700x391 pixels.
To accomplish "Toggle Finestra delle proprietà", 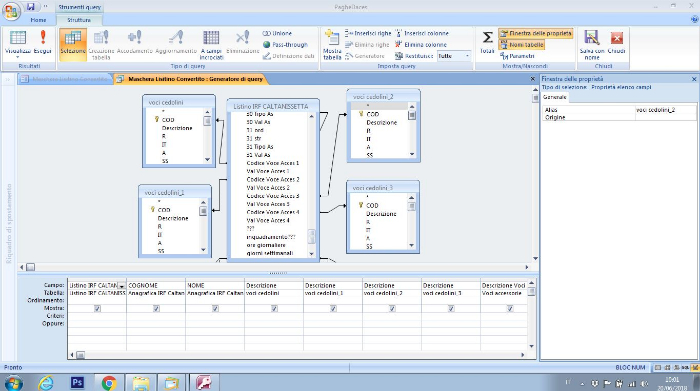I will [x=535, y=33].
